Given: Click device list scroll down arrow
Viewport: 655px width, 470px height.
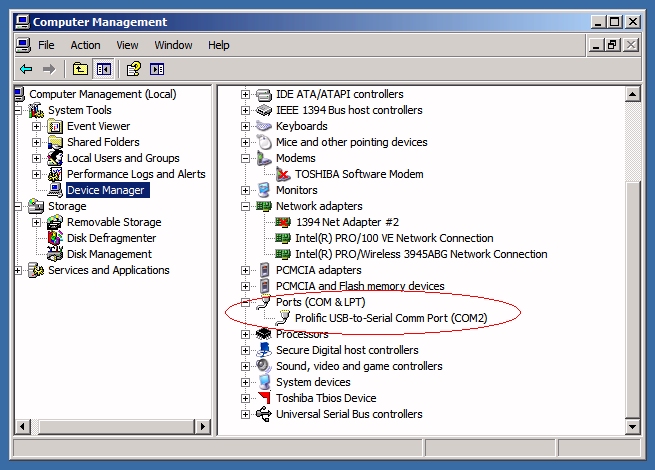Looking at the screenshot, I should (x=632, y=427).
